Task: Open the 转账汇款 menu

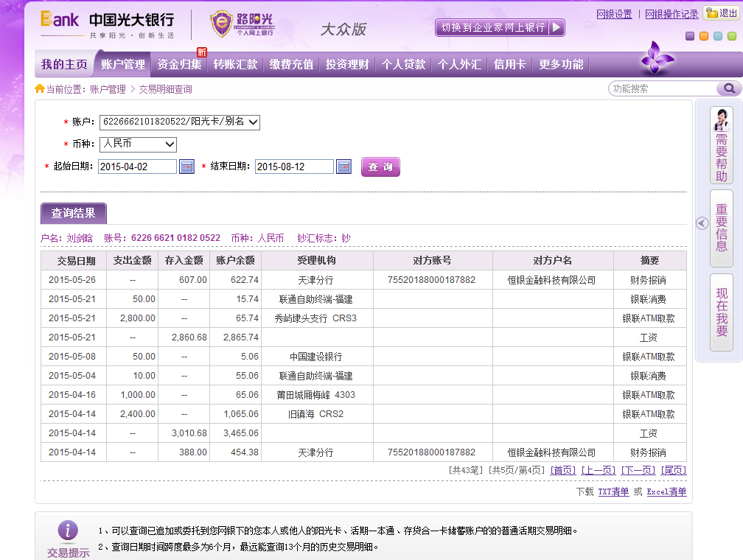Action: coord(235,65)
